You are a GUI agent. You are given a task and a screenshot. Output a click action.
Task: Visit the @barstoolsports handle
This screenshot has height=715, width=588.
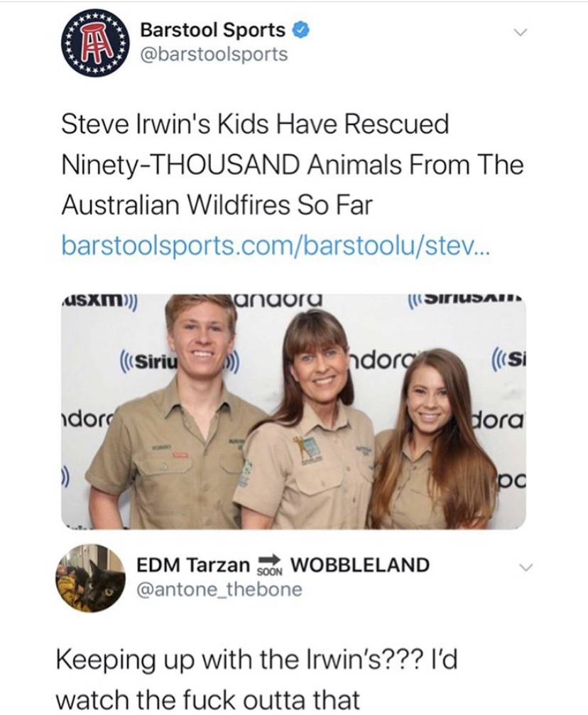[x=214, y=54]
